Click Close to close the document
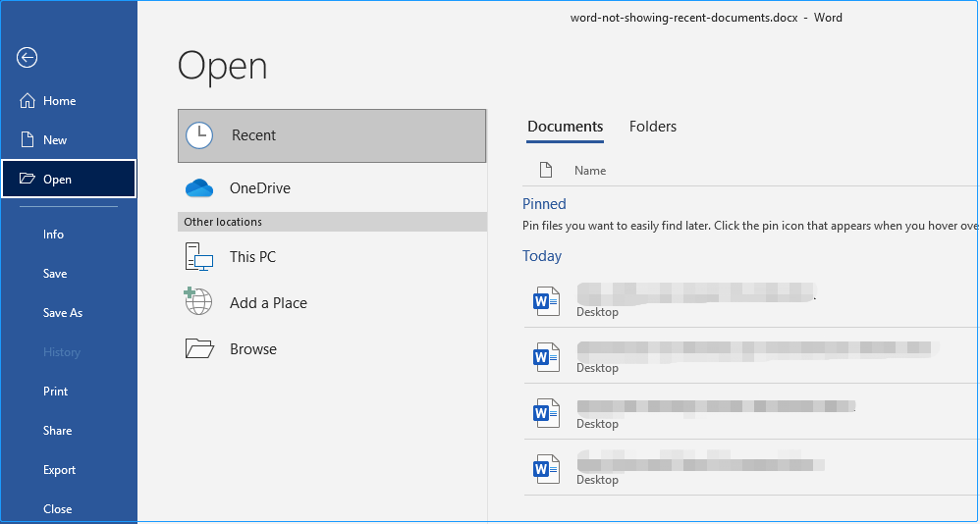980x524 pixels. (x=58, y=509)
